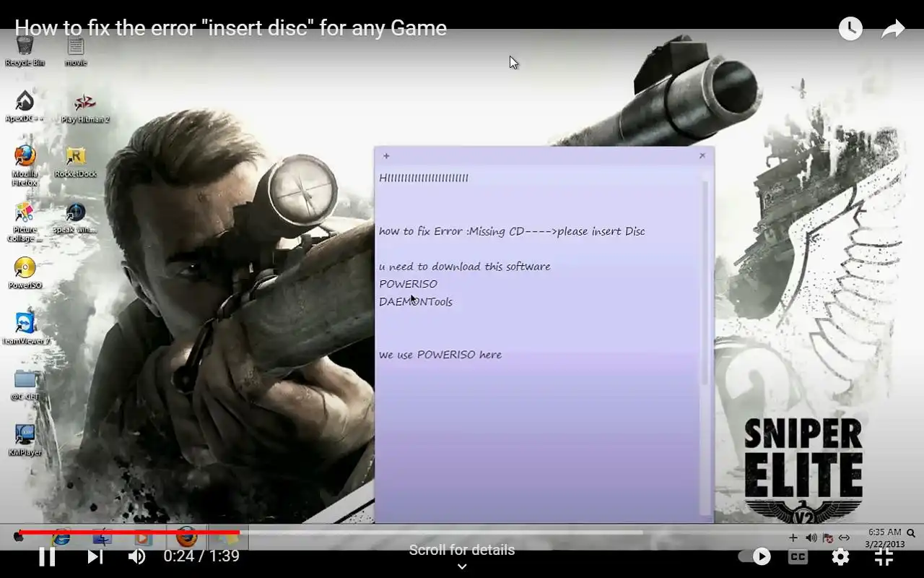924x578 pixels.
Task: Add a new sticky note with plus
Action: point(386,156)
